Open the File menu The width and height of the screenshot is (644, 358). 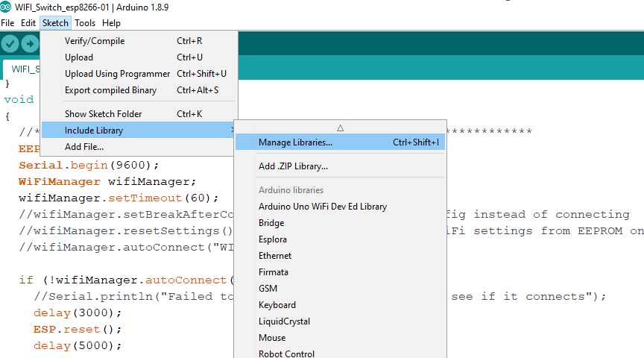click(7, 23)
